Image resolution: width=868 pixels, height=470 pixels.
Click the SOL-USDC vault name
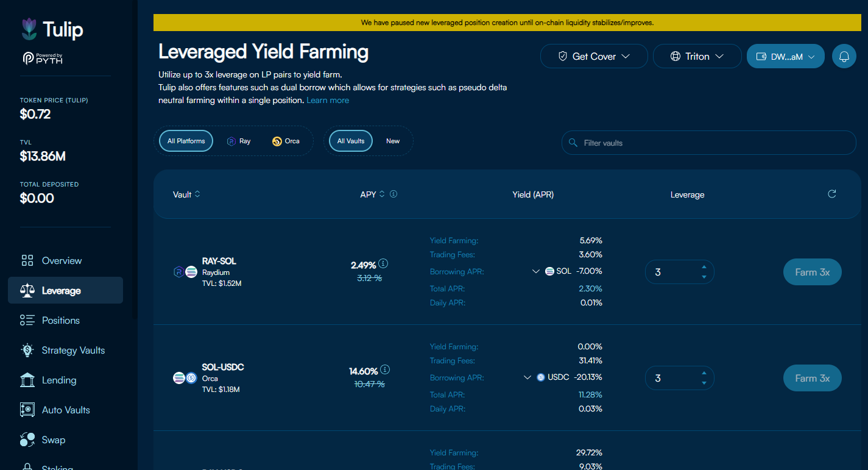pos(223,367)
